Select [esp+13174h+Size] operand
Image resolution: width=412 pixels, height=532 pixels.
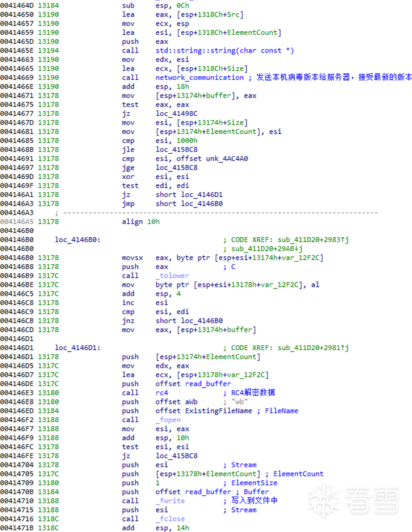click(x=212, y=123)
